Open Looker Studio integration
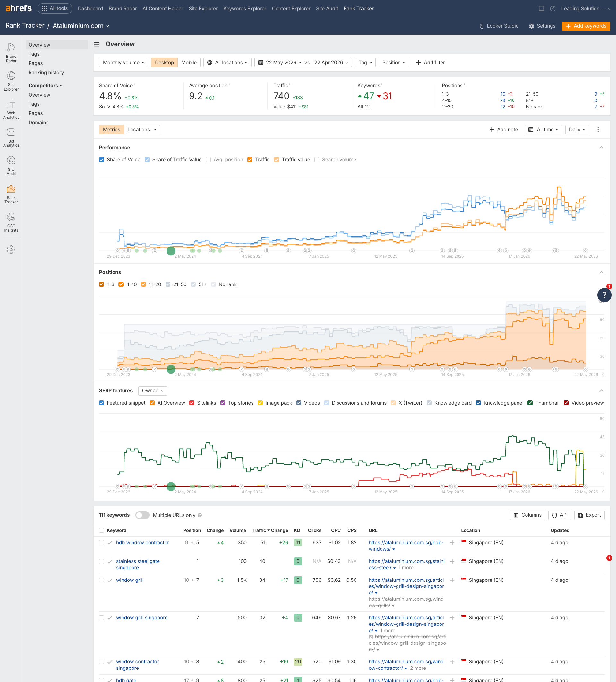The width and height of the screenshot is (616, 682). click(x=499, y=26)
